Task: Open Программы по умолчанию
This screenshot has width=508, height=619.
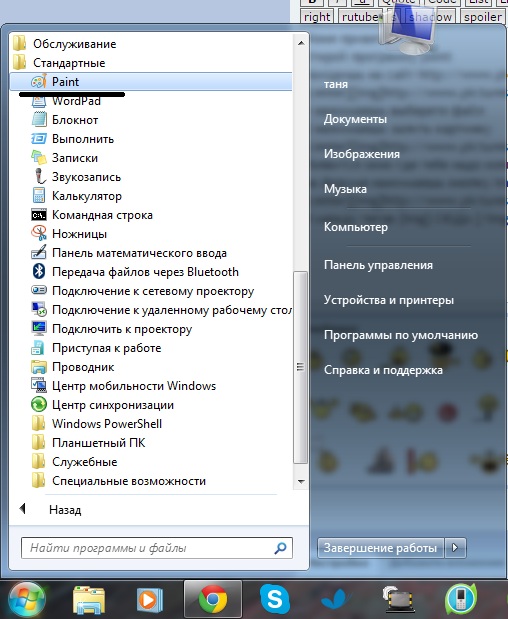Action: click(x=401, y=335)
